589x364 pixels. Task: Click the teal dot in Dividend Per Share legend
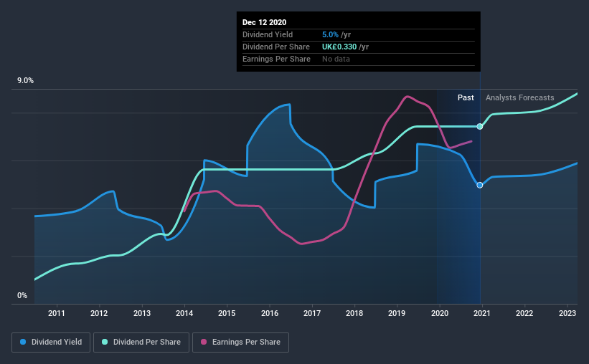point(105,342)
